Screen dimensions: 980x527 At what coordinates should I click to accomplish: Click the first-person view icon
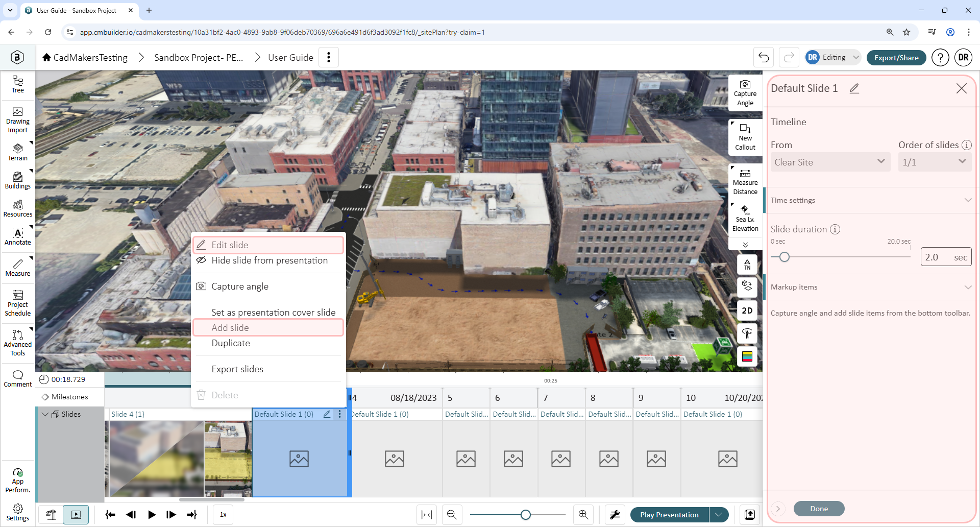747,334
